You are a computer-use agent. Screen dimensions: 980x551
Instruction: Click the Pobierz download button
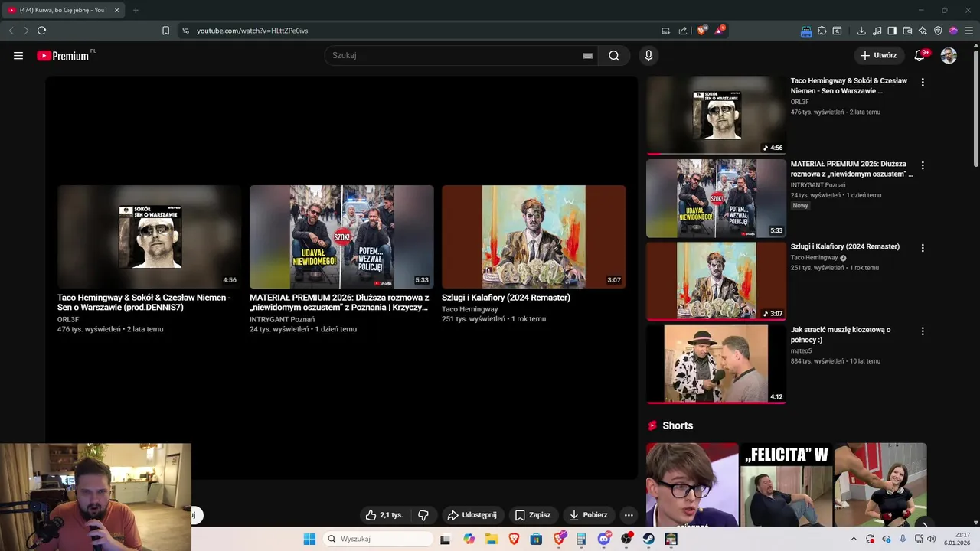pos(589,515)
